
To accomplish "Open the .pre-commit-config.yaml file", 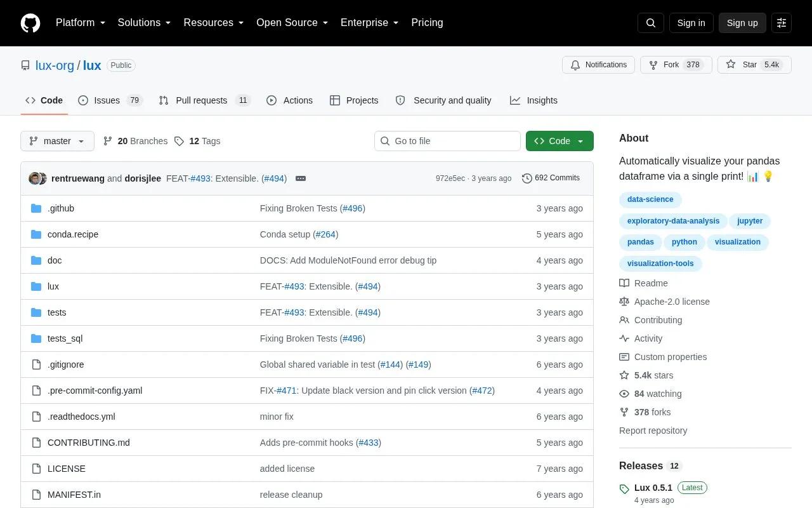I will 95,391.
